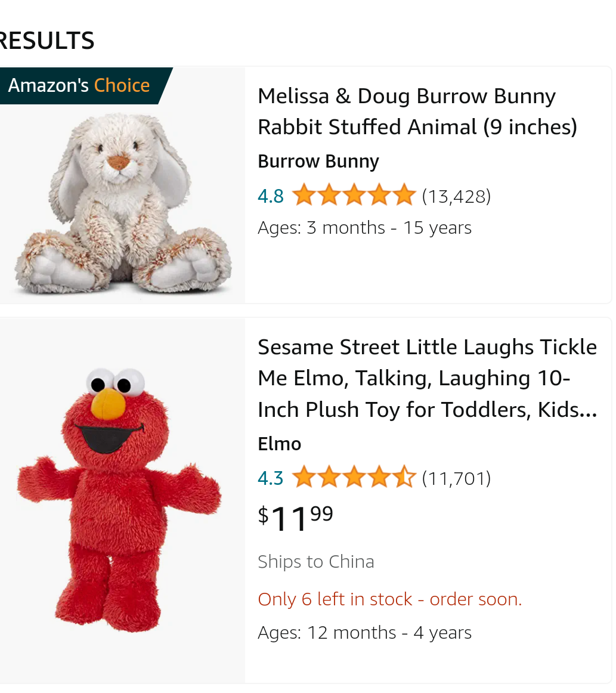View the 11,701 Elmo reviews
Image resolution: width=616 pixels, height=693 pixels.
coord(456,478)
